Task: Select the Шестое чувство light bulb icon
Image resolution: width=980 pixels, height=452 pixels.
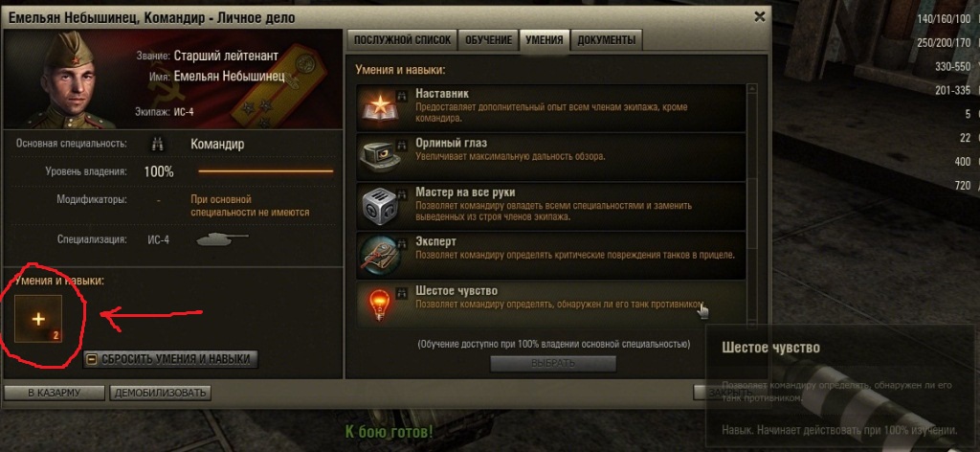Action: point(377,305)
